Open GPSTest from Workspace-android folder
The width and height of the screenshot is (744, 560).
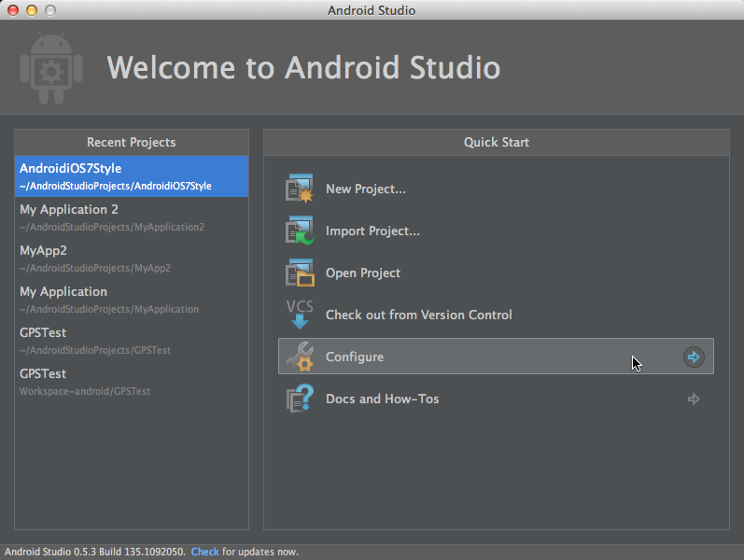(131, 382)
